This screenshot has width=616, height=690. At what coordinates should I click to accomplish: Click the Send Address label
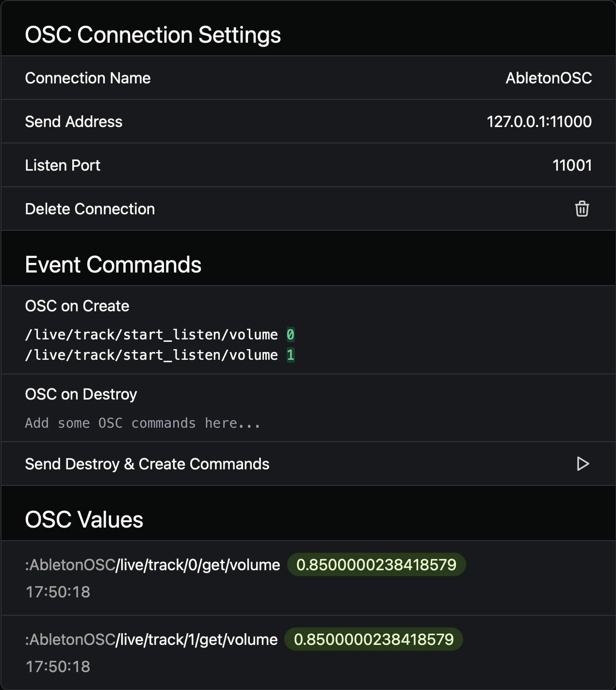(x=74, y=122)
